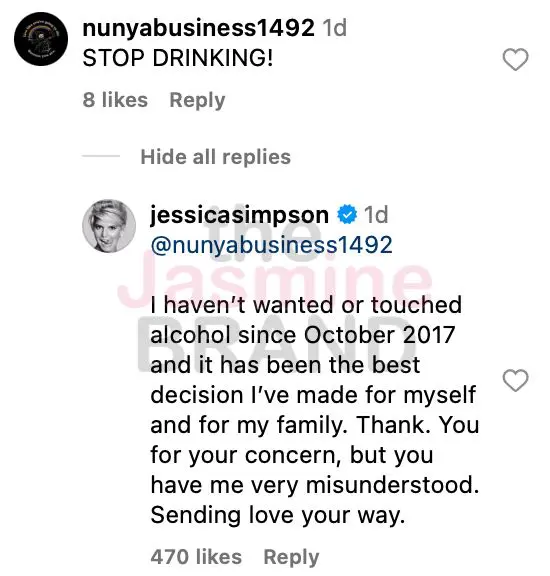Click the dash line beside Hide all replies
Screen dimensions: 550x576
coord(101,156)
